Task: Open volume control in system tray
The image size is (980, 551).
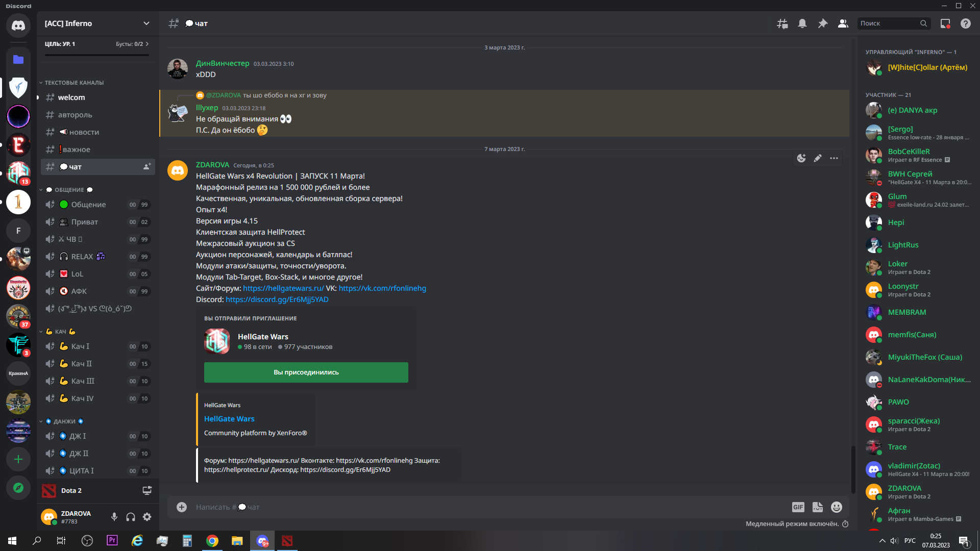Action: [894, 541]
